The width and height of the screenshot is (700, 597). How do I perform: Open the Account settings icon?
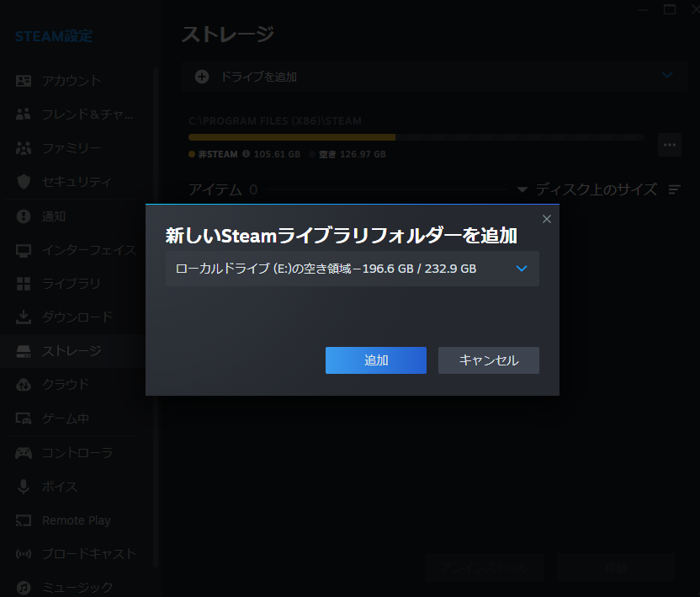(24, 81)
